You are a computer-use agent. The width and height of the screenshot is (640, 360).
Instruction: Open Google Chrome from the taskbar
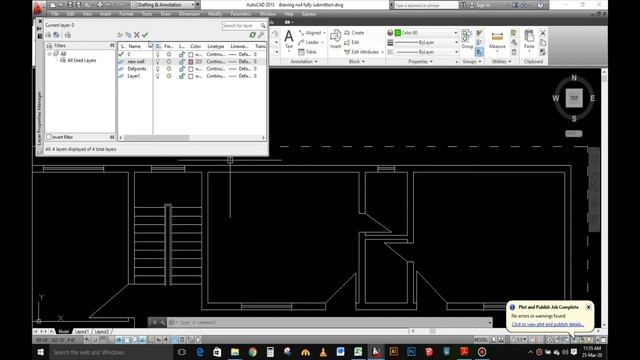pos(253,352)
